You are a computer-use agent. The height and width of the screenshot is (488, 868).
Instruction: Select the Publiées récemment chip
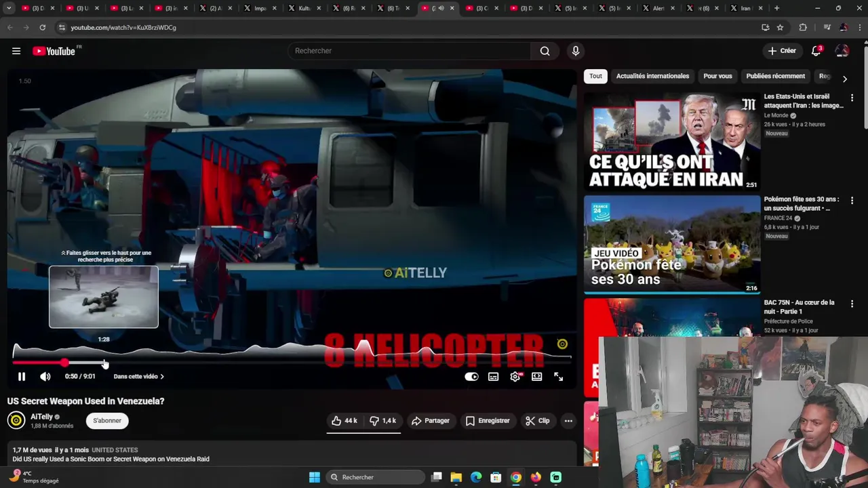pyautogui.click(x=775, y=76)
